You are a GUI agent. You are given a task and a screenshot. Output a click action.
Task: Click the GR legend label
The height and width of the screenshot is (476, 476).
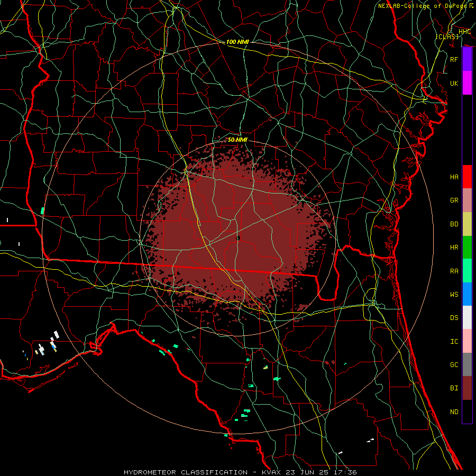[x=454, y=200]
